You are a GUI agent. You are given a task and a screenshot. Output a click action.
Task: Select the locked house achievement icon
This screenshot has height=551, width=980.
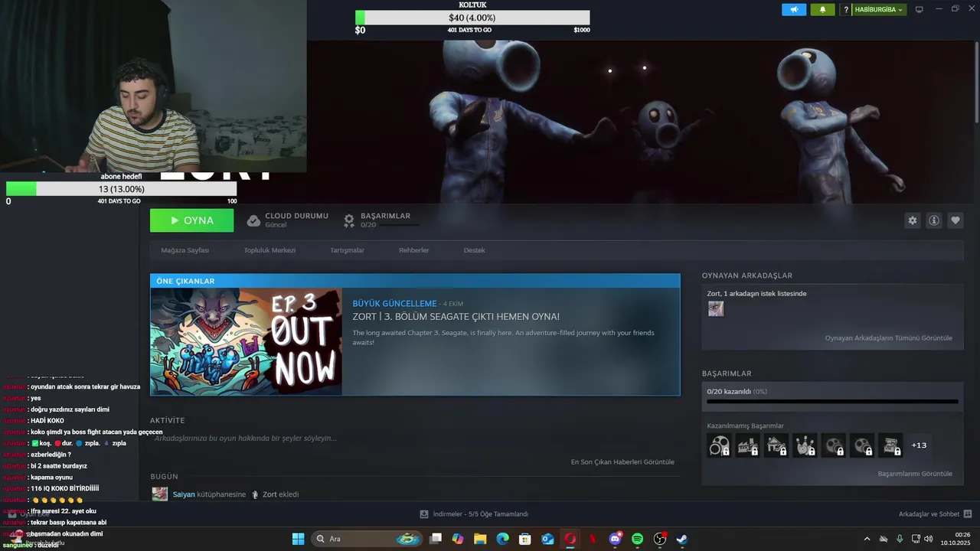coord(776,445)
